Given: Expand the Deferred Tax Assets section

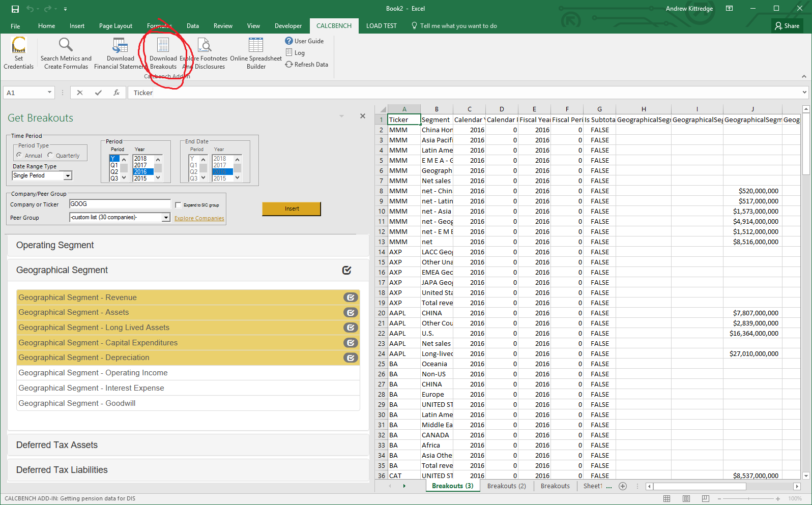Looking at the screenshot, I should click(x=188, y=445).
